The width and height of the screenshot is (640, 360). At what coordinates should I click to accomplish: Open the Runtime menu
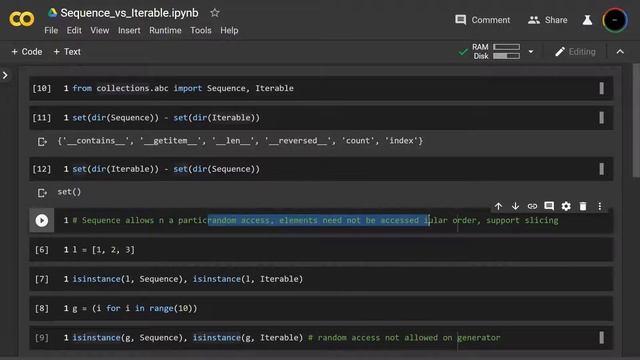pos(165,31)
